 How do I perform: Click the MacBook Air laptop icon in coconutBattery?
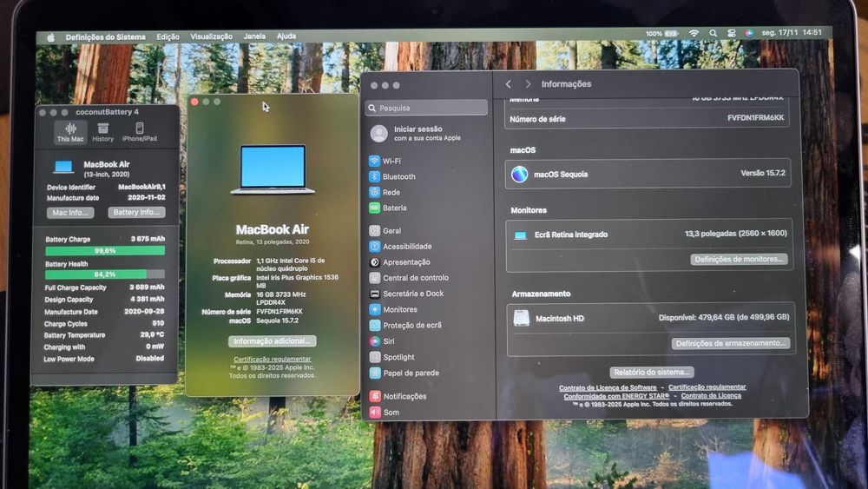63,167
